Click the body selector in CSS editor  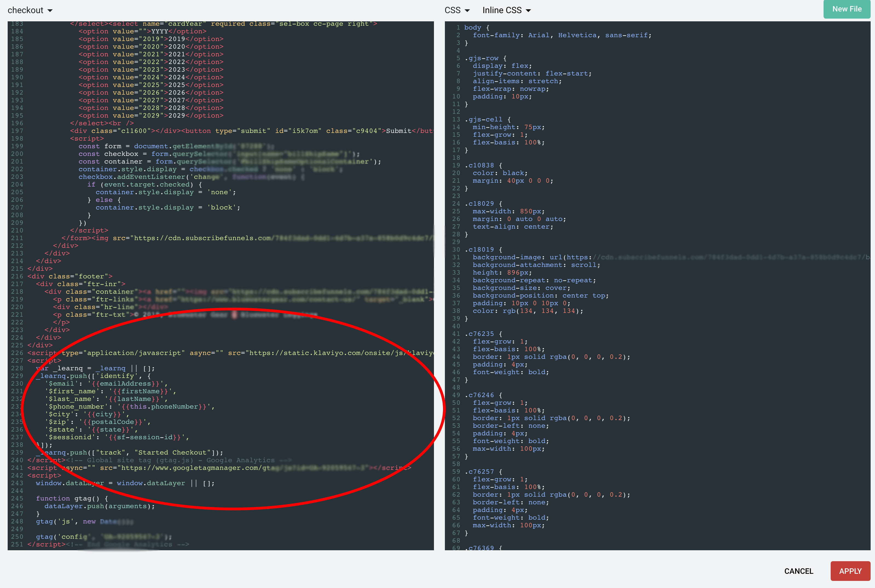click(x=472, y=27)
